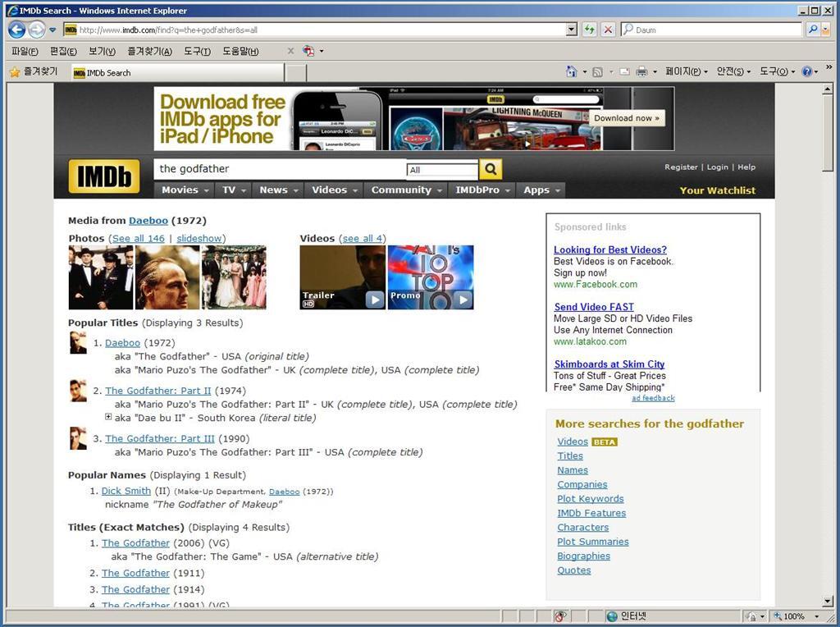This screenshot has height=627, width=840.
Task: Click the red Stop loading icon
Action: 608,30
